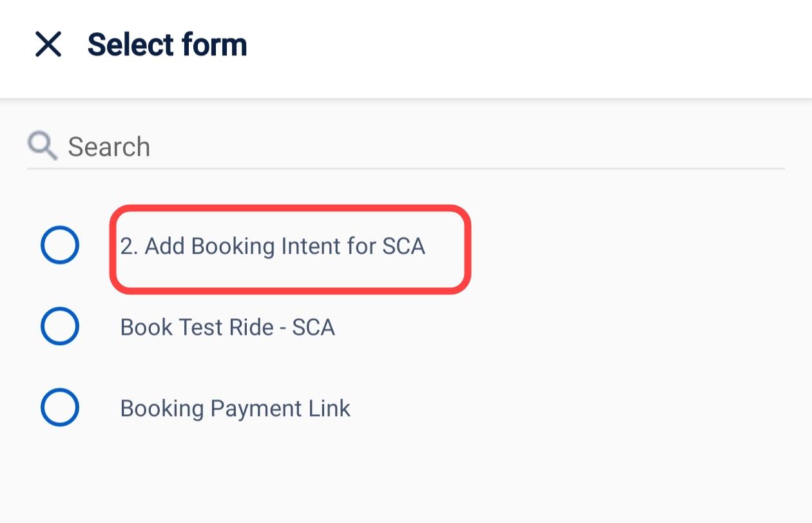Tap the X icon beside Select form

48,45
